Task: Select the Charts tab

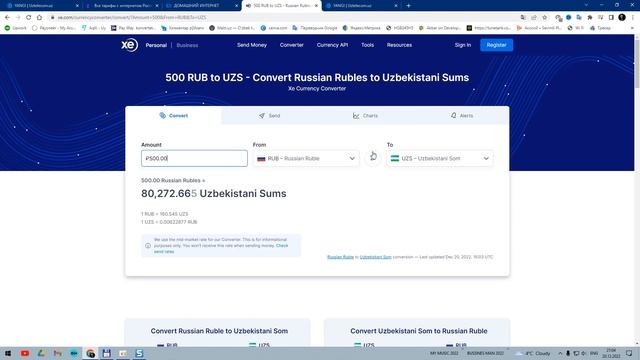Action: (365, 116)
